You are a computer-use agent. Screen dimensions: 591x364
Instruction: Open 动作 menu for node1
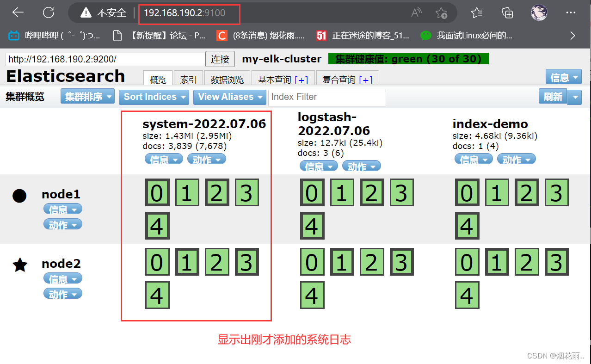[62, 224]
